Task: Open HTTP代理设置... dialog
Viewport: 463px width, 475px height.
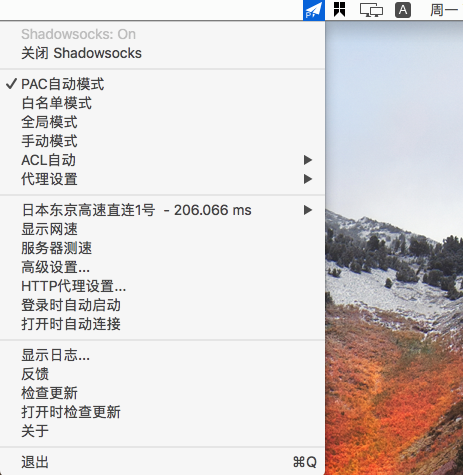Action: click(162, 286)
